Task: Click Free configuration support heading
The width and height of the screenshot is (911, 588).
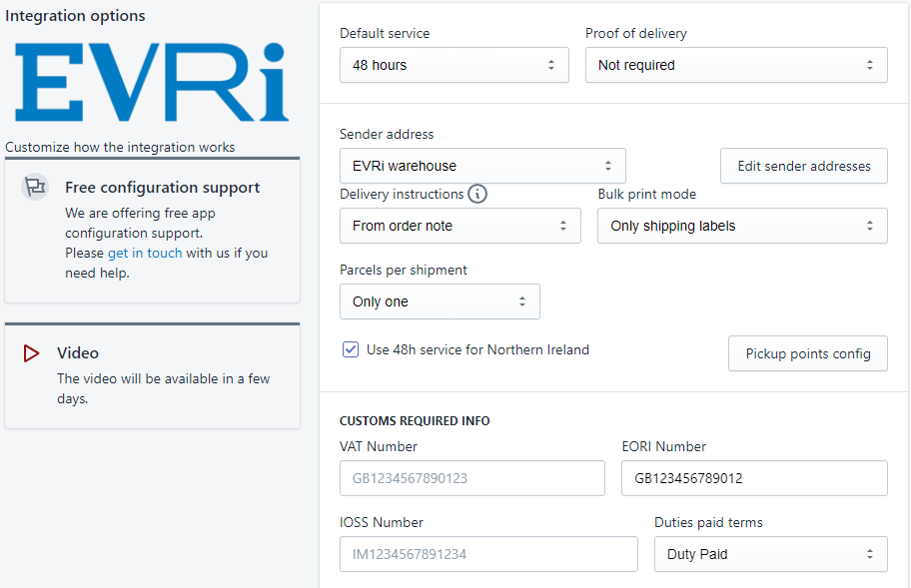Action: 162,188
